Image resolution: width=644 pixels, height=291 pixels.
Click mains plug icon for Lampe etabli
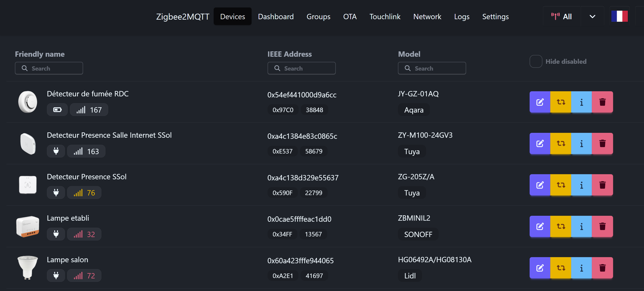[x=56, y=234]
